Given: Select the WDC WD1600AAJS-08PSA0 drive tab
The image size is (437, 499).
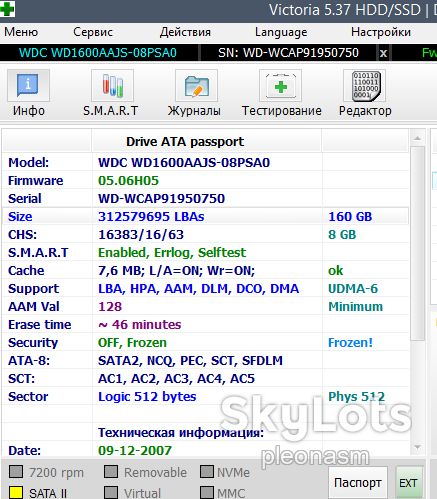Looking at the screenshot, I should coord(98,53).
